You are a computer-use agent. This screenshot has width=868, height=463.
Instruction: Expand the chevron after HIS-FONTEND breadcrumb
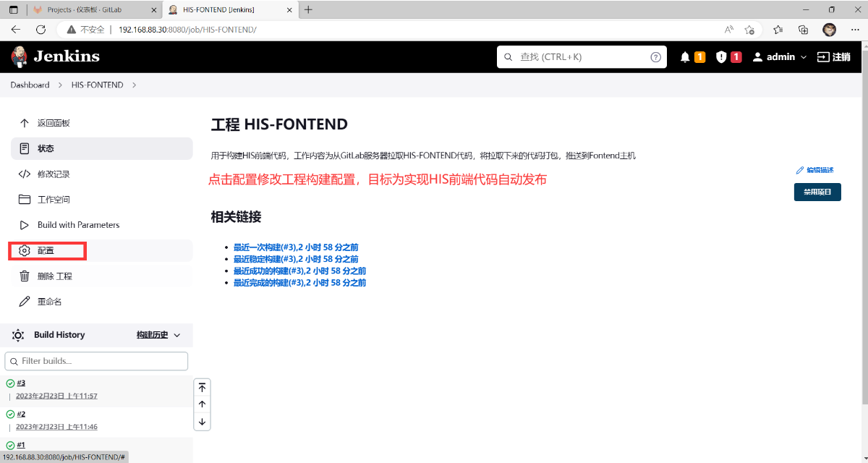click(x=134, y=85)
